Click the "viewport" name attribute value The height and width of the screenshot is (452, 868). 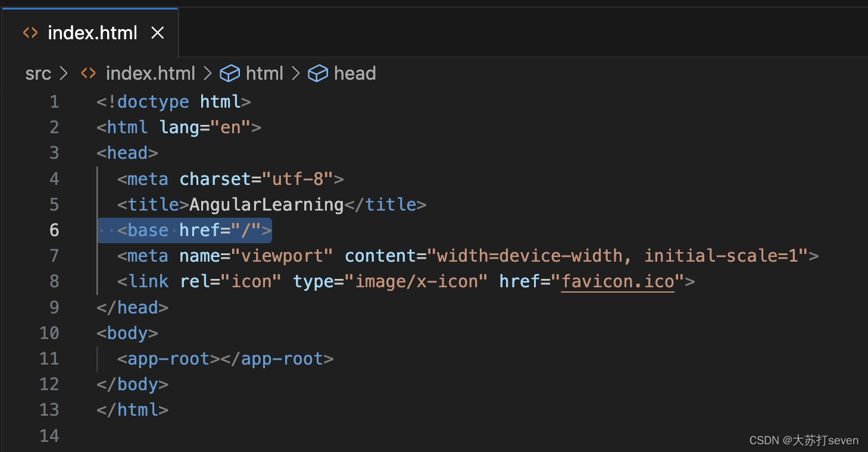click(282, 256)
